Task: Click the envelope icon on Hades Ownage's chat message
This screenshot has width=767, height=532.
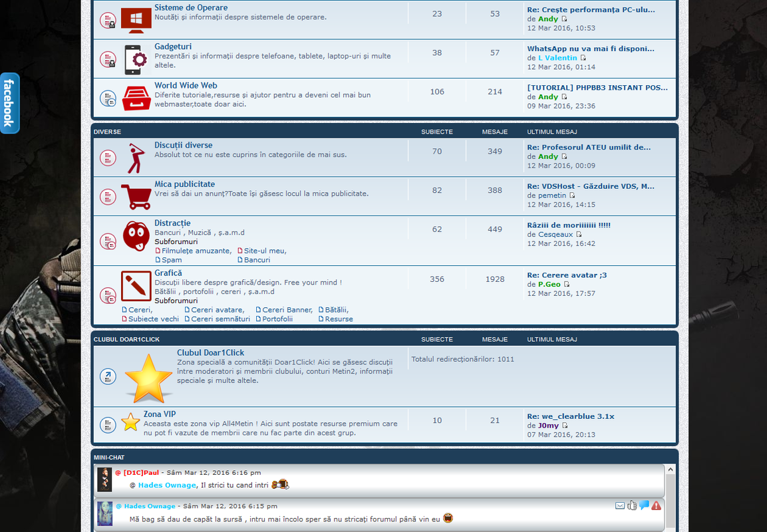Action: click(x=620, y=505)
